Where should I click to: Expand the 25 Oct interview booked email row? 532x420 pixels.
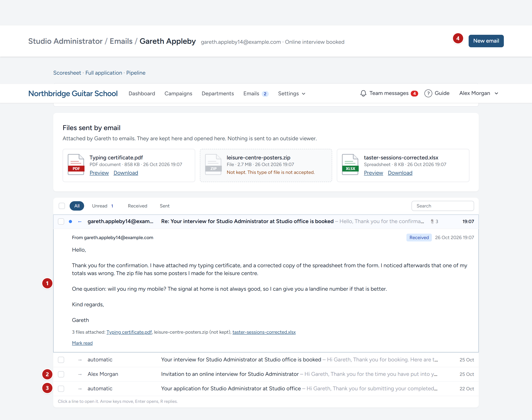pos(266,359)
